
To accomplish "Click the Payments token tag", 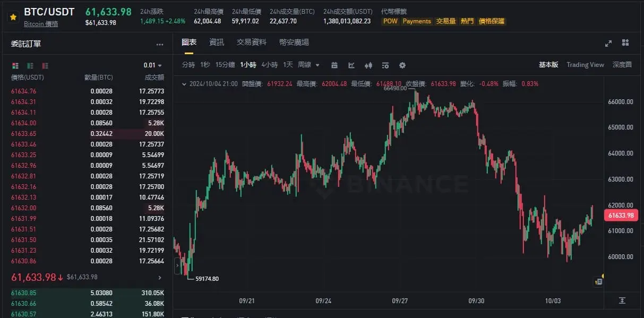I will (x=417, y=21).
